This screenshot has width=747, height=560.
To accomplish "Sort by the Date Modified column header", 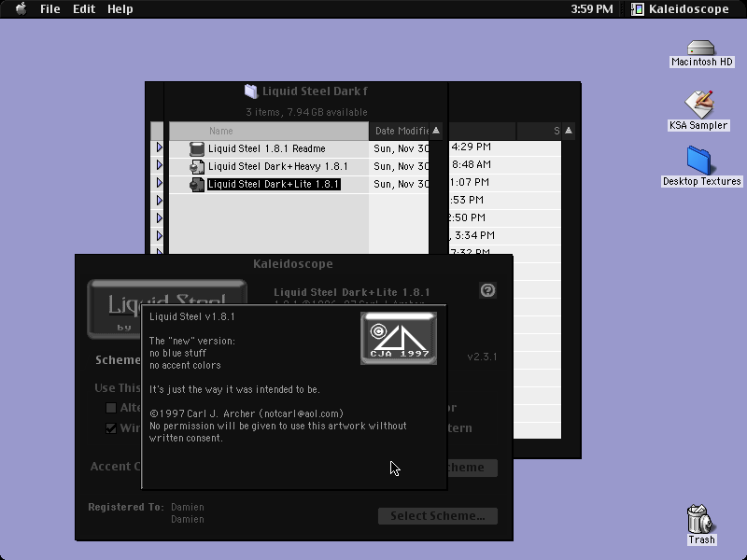I will click(400, 131).
